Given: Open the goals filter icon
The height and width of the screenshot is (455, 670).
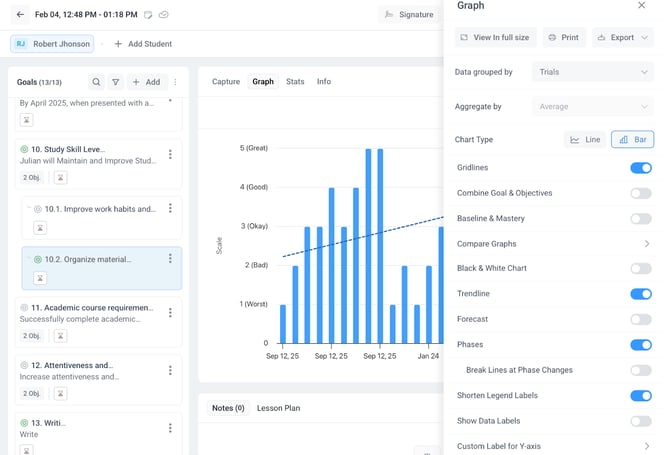Looking at the screenshot, I should point(116,82).
